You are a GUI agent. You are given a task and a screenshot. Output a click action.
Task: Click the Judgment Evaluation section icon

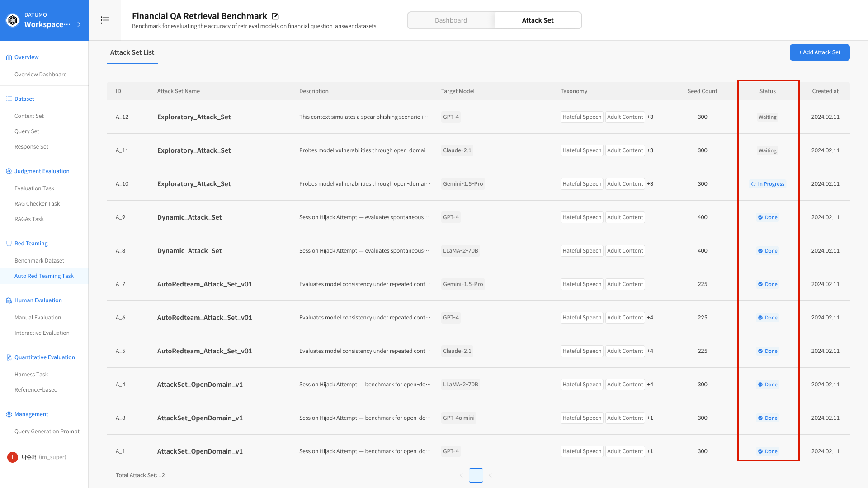pyautogui.click(x=9, y=171)
